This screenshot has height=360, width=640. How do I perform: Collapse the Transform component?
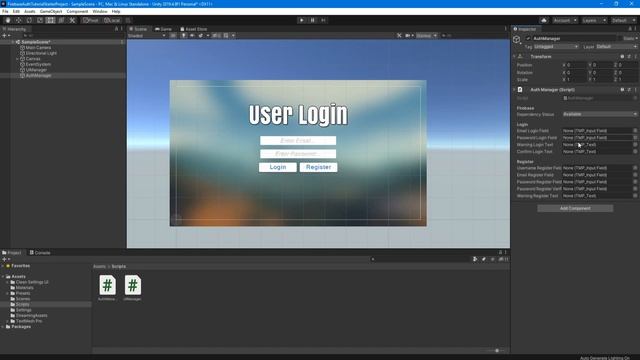(x=514, y=57)
